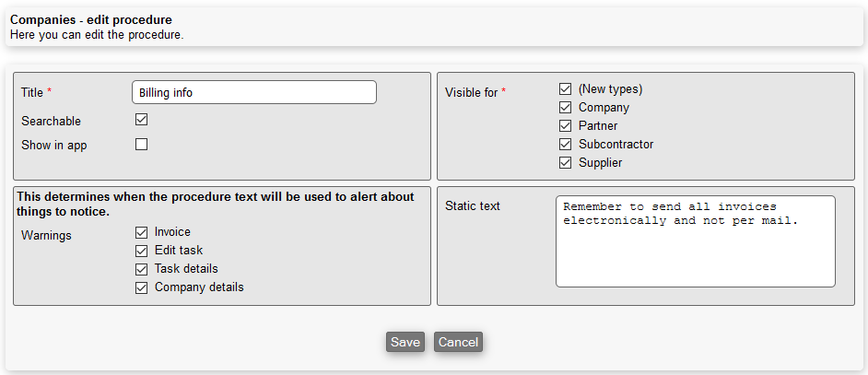Click the 'Static text' label

[x=473, y=205]
